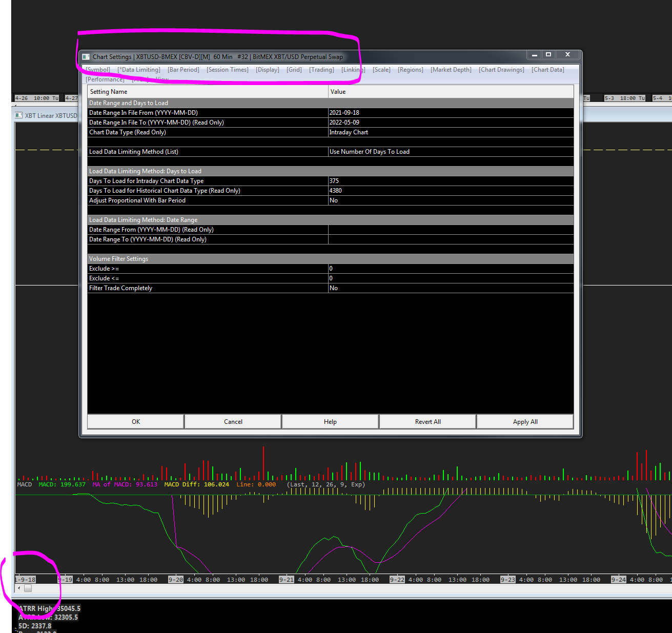
Task: Click the Value column header
Action: 451,92
